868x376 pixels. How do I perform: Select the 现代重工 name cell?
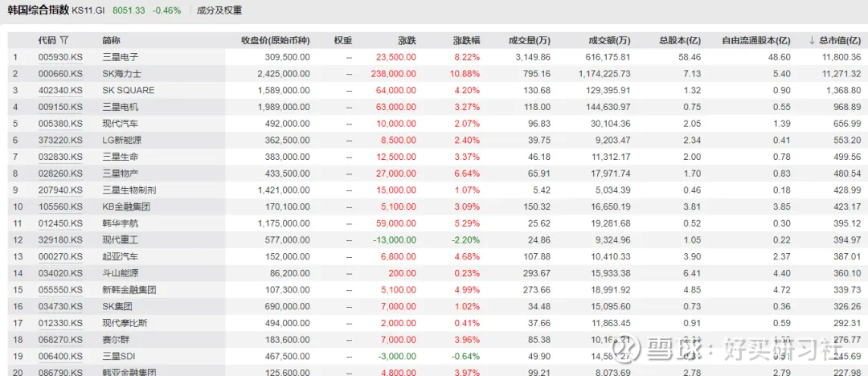tap(120, 239)
